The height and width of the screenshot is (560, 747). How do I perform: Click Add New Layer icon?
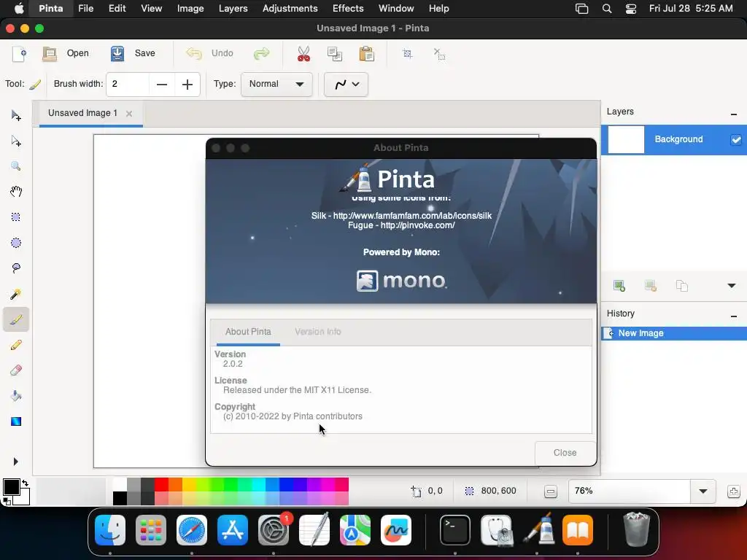(619, 286)
